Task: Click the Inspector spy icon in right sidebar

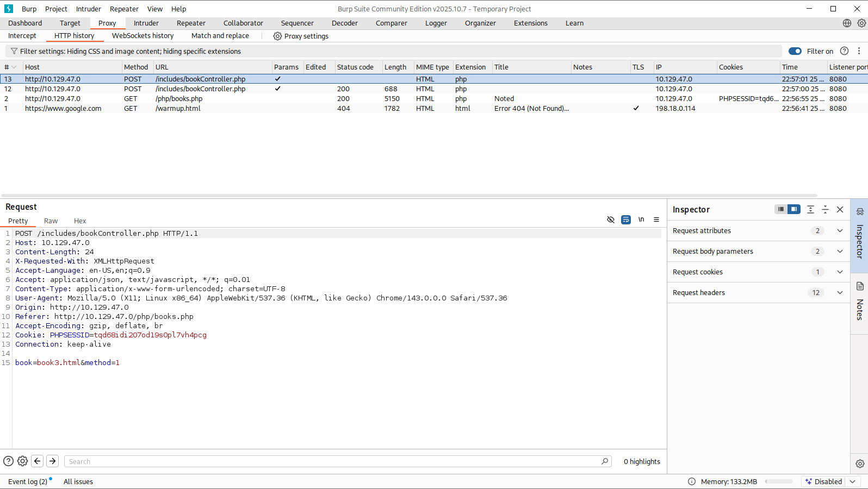Action: coord(860,211)
